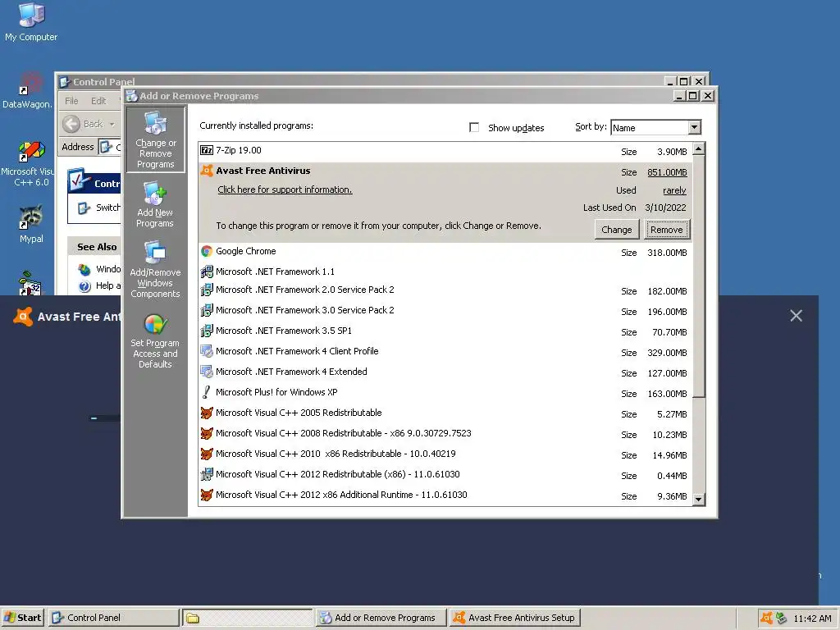Viewport: 840px width, 630px height.
Task: Select the Google Chrome program icon
Action: [207, 251]
